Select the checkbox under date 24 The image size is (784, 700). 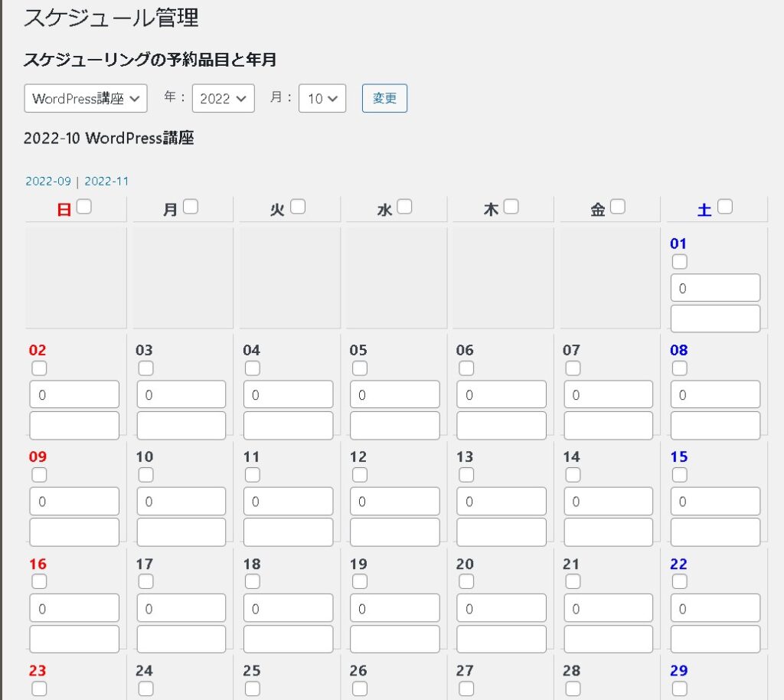tap(145, 689)
